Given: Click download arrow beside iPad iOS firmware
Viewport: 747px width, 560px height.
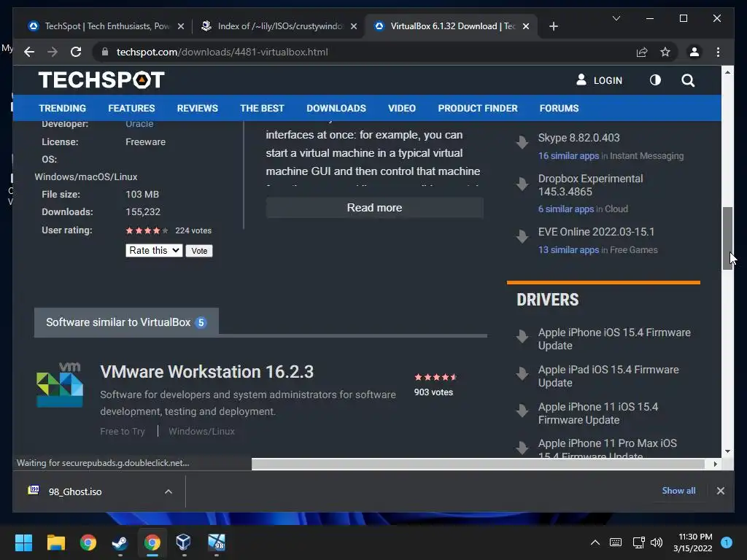Looking at the screenshot, I should coord(522,373).
